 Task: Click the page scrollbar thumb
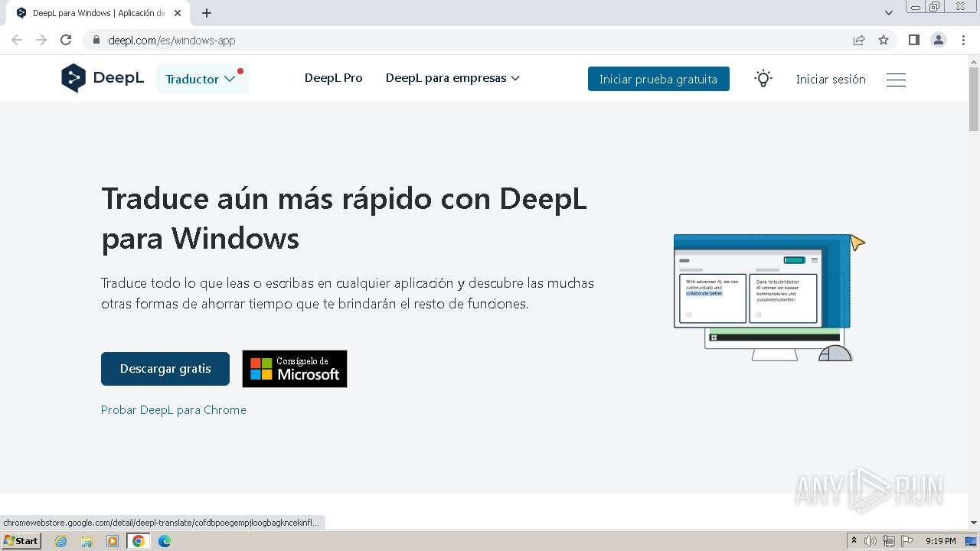974,99
